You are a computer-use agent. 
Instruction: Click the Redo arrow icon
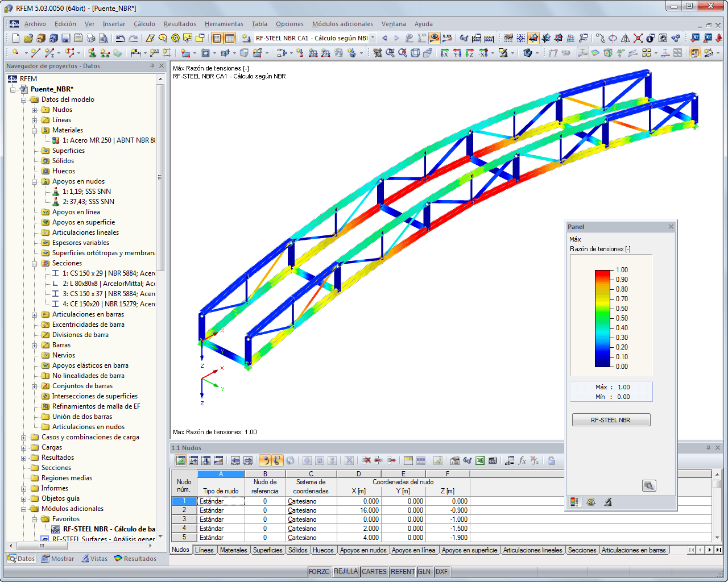pos(133,38)
